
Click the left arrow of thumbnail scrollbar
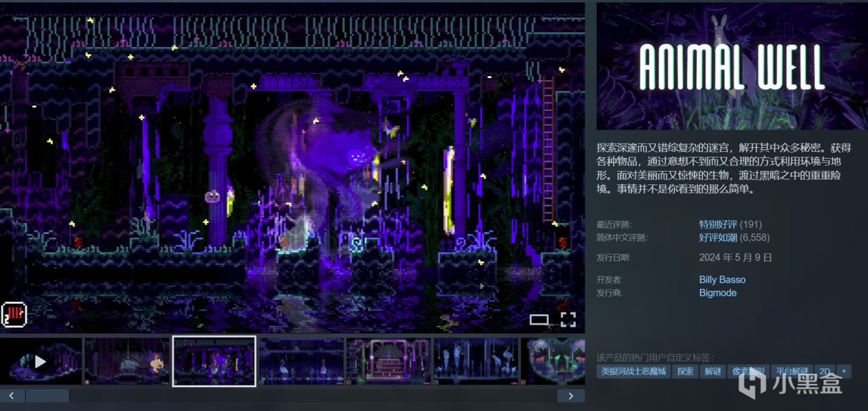click(12, 396)
